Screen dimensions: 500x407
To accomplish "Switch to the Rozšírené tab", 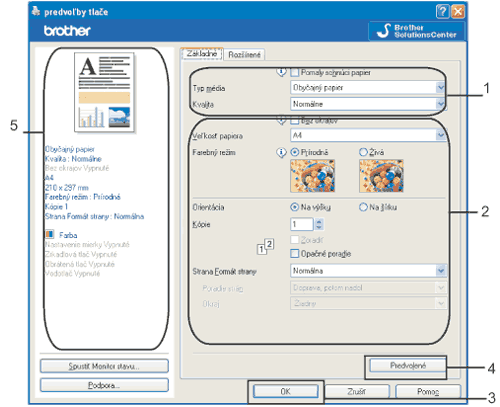I will (x=244, y=55).
